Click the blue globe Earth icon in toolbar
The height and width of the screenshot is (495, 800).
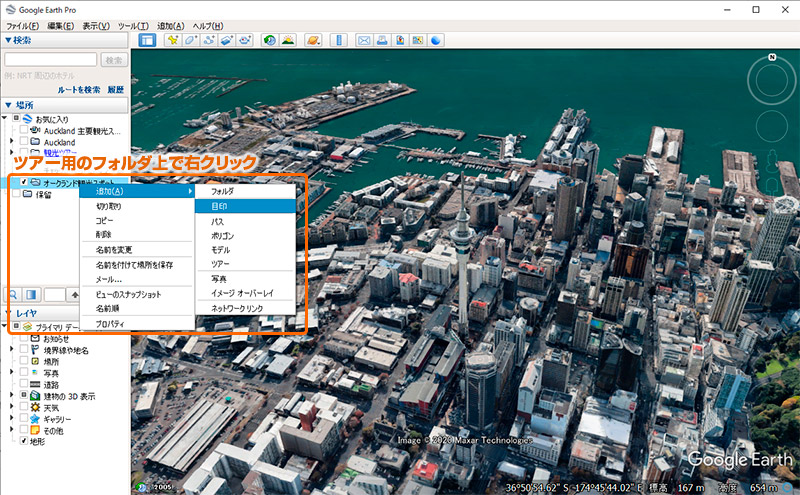(x=436, y=40)
